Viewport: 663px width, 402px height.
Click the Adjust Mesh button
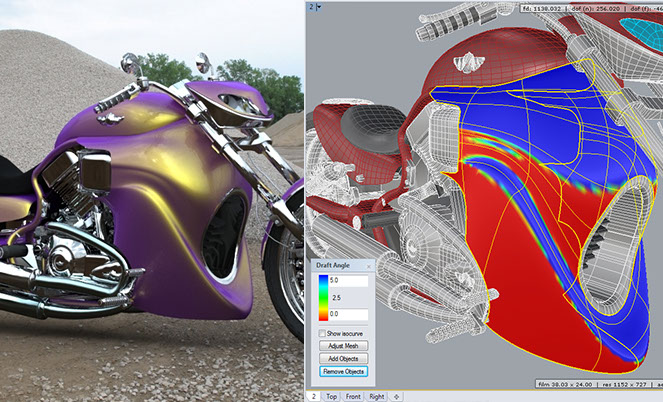(343, 345)
